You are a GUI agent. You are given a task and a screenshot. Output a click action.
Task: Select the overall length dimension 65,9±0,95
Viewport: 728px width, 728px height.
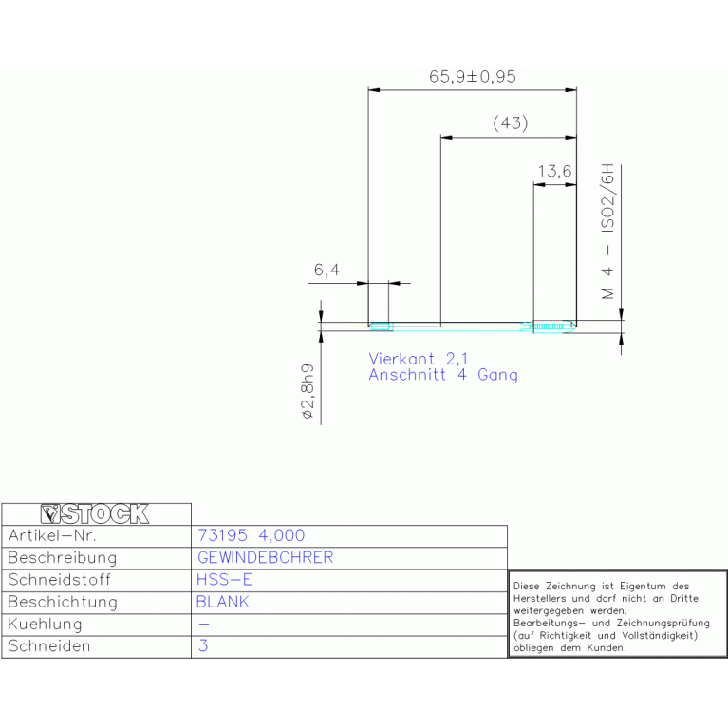(472, 77)
